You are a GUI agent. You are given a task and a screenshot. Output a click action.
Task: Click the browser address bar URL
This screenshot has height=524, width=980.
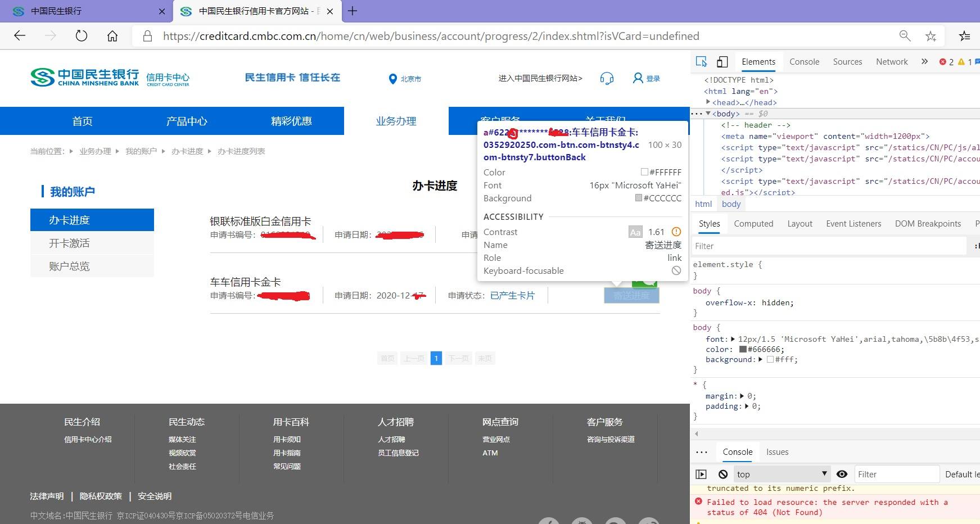point(431,36)
